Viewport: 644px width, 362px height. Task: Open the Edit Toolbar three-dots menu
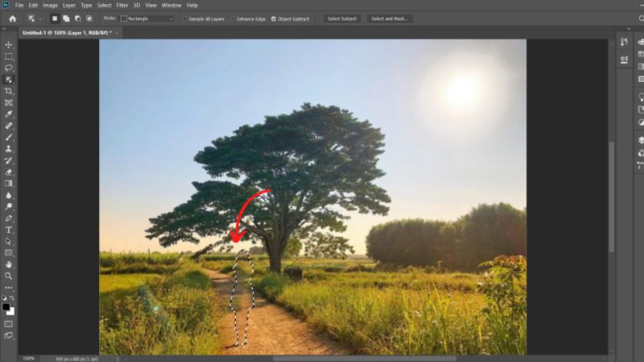9,288
